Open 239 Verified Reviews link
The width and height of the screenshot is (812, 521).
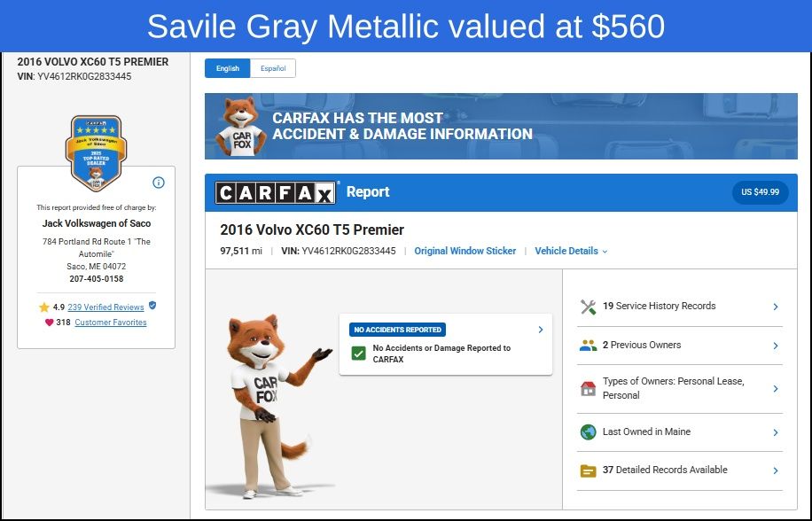point(105,307)
